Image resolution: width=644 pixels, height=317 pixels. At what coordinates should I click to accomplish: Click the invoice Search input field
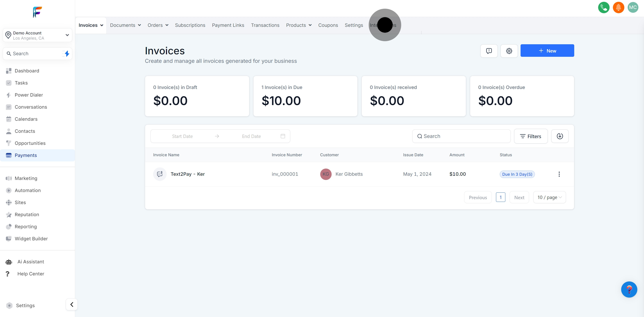[x=461, y=136]
